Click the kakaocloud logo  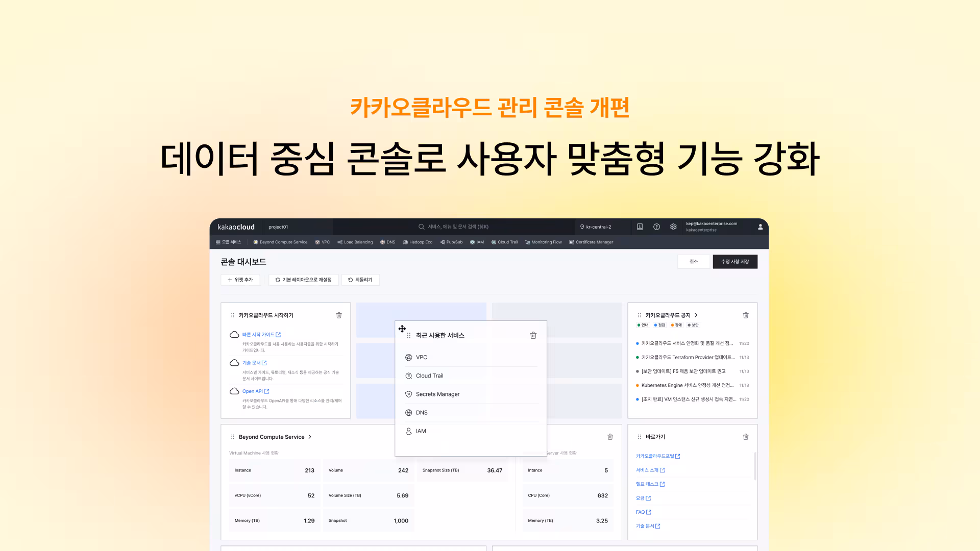coord(236,227)
